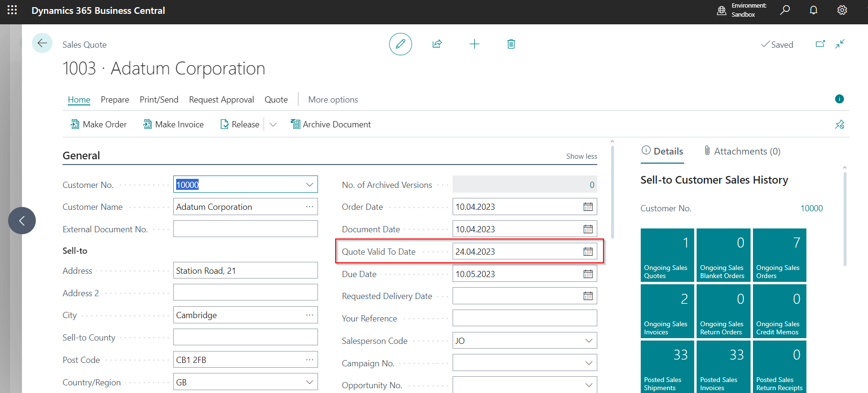The image size is (868, 393).
Task: Click Show less in General section
Action: tap(582, 156)
